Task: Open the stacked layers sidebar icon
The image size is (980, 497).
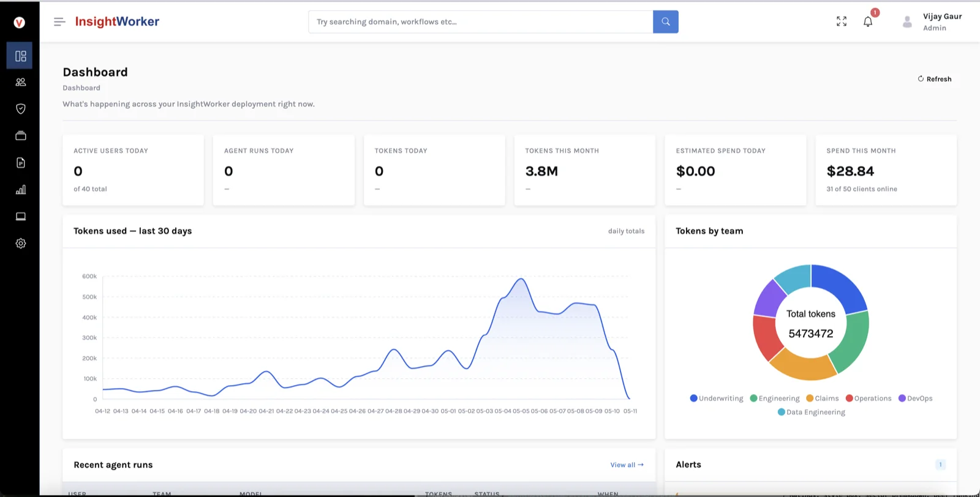Action: (x=20, y=136)
